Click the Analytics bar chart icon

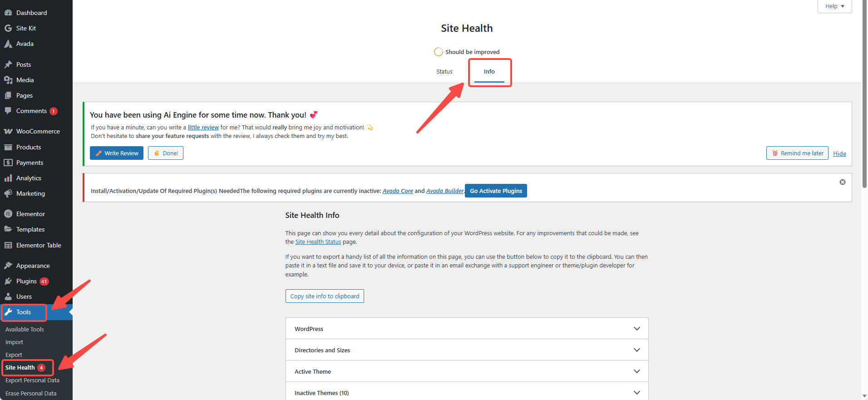click(8, 178)
